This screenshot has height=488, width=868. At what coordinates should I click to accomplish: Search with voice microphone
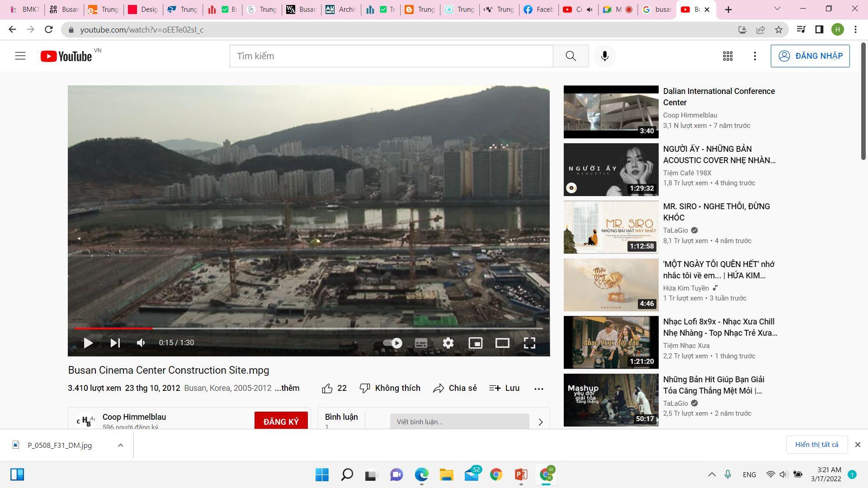(x=604, y=56)
